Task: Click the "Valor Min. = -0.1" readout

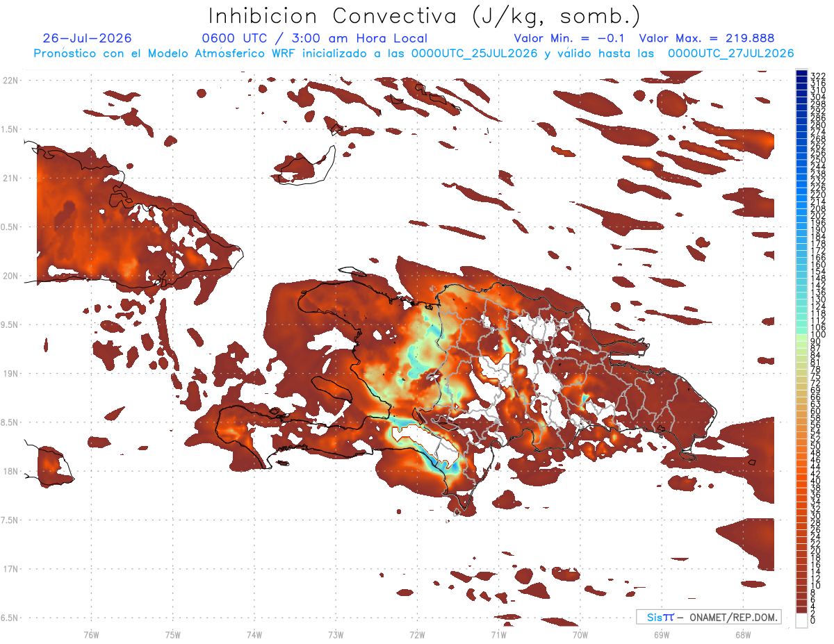Action: pyautogui.click(x=570, y=38)
